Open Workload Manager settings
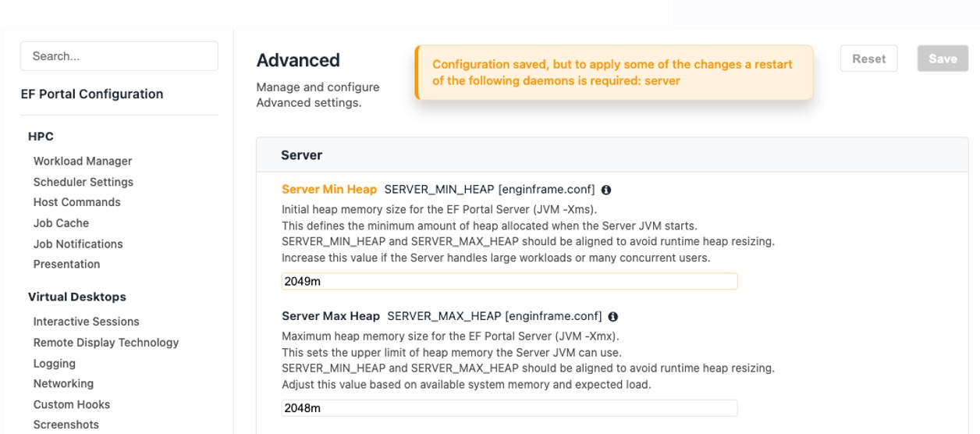The height and width of the screenshot is (434, 980). pyautogui.click(x=83, y=161)
